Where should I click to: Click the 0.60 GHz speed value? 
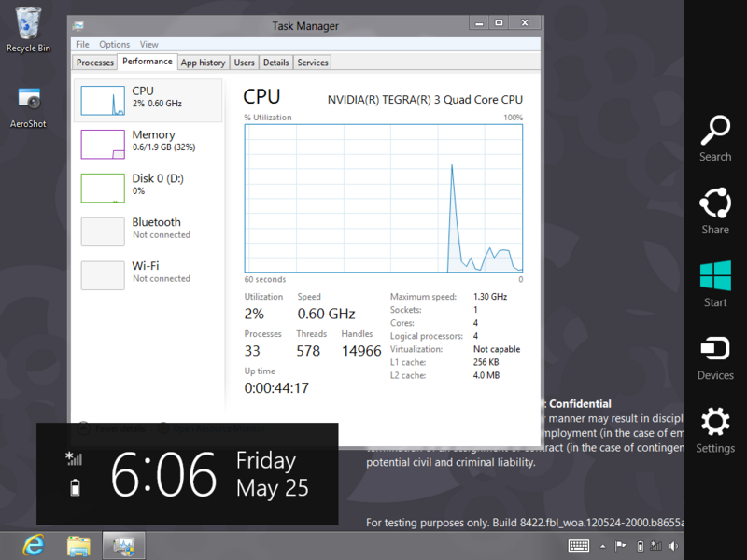326,314
